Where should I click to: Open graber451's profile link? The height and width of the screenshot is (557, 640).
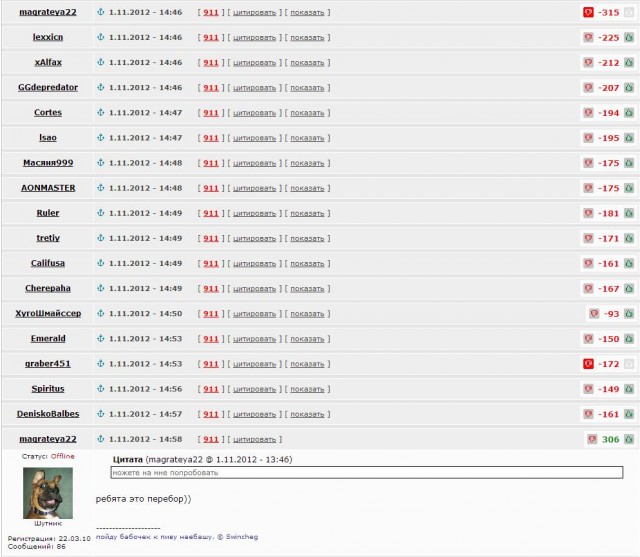coord(48,364)
